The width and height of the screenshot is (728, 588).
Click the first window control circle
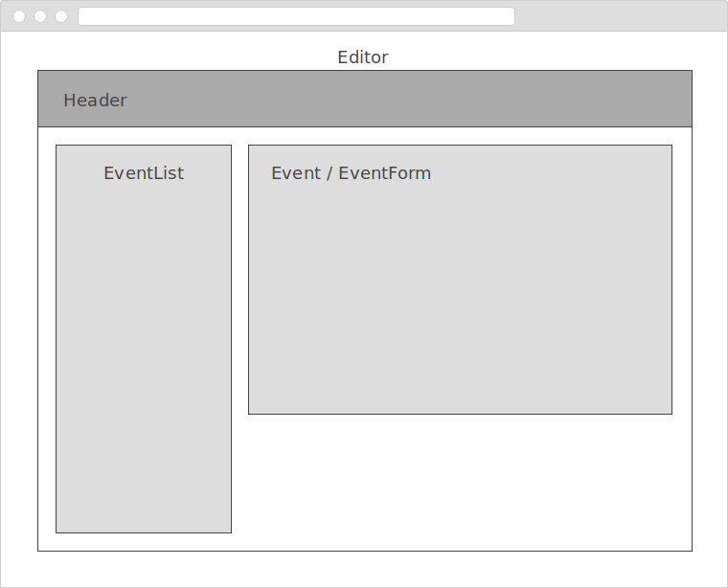[x=19, y=16]
